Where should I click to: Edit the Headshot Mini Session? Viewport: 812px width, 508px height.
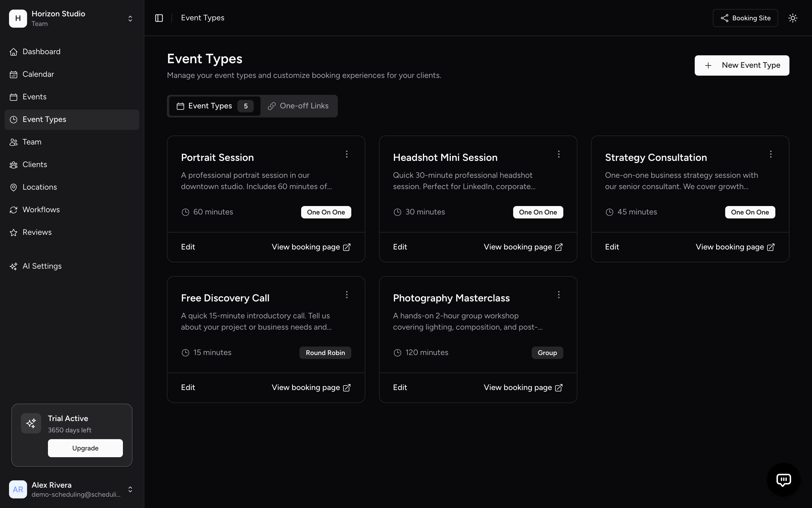tap(400, 247)
